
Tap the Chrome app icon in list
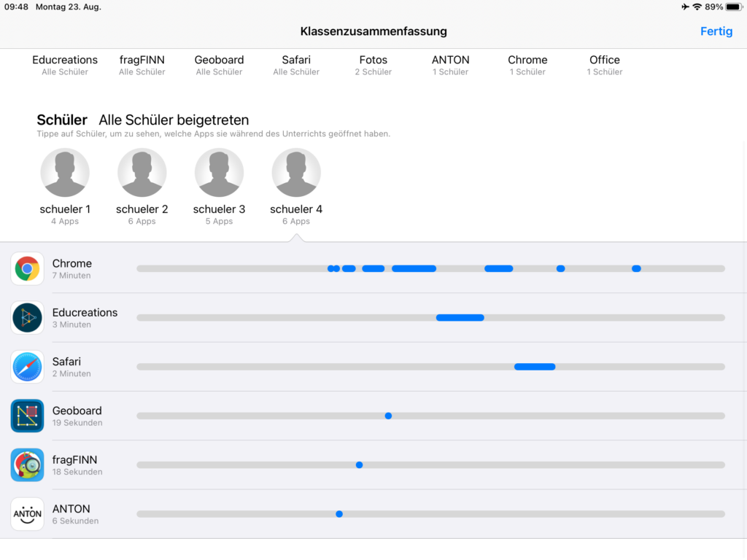pos(28,269)
